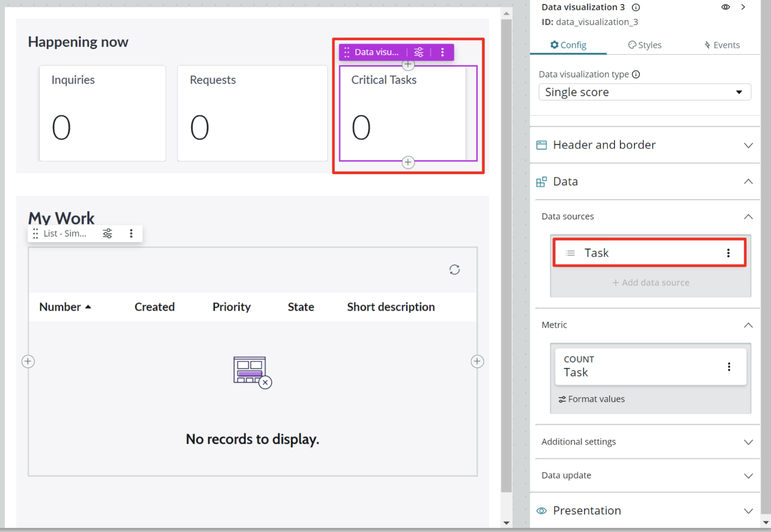Click the My Work heading

(62, 218)
